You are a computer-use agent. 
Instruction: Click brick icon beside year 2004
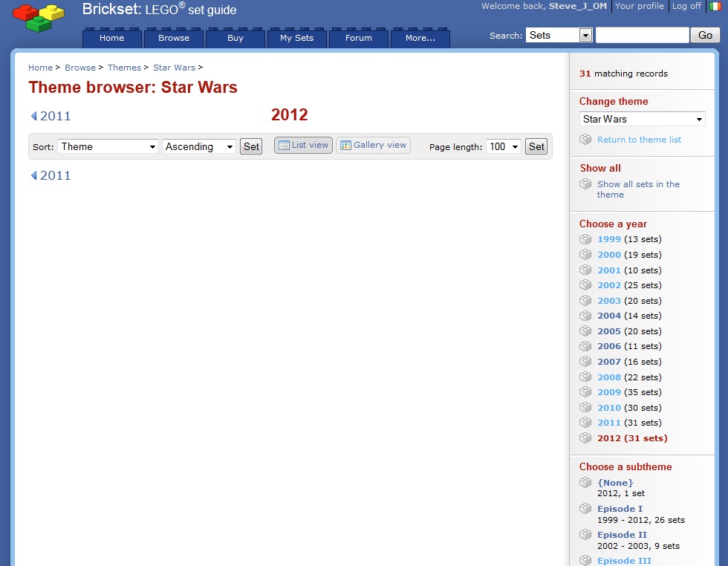[x=585, y=316]
